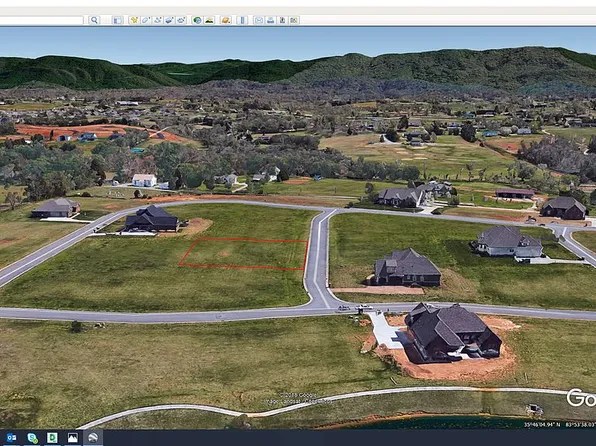Click the Email envelope icon
Screen dimensions: 596x446
coord(258,20)
